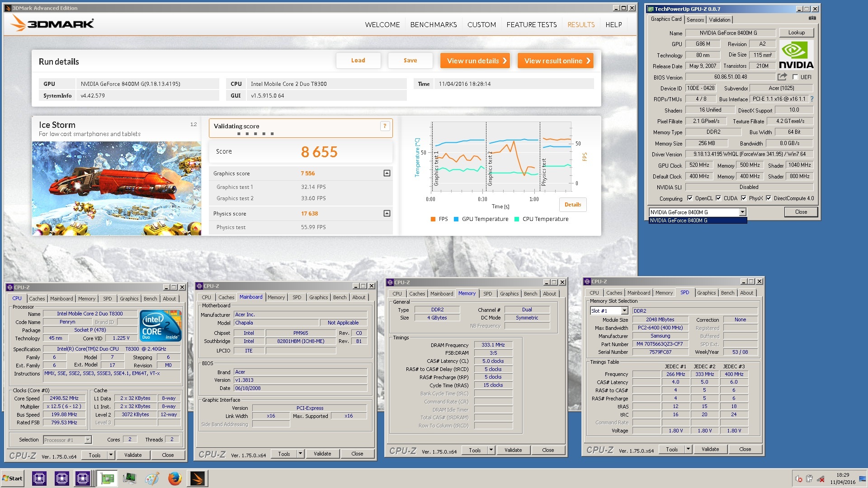Click the Intel Core 2 Duo logo in CPU-Z
The height and width of the screenshot is (488, 868).
click(x=160, y=325)
